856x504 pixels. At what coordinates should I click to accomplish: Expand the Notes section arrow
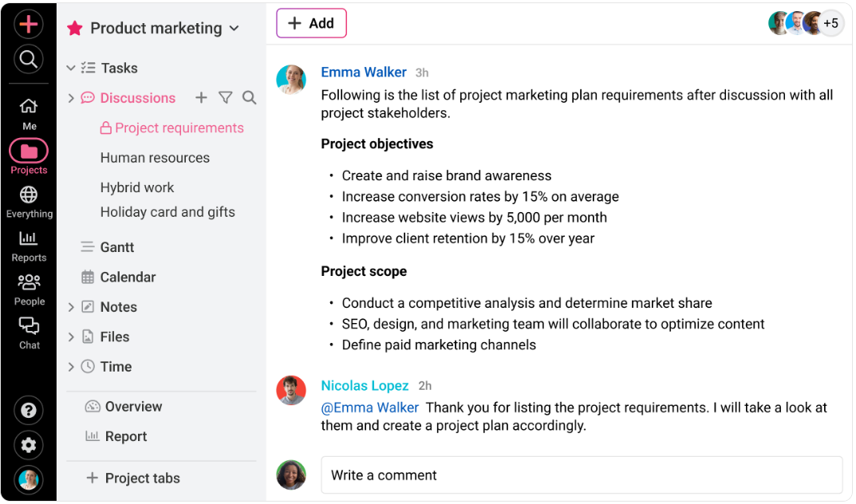point(71,307)
